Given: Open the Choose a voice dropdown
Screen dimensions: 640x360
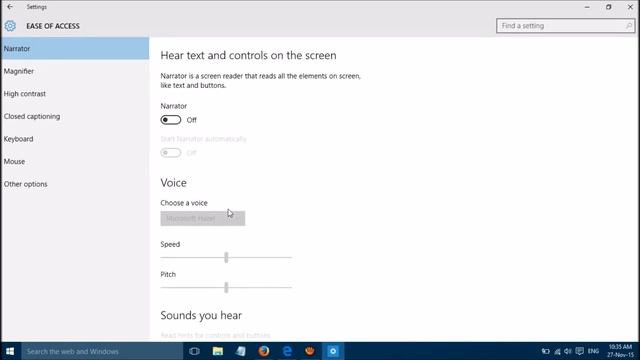Looking at the screenshot, I should (x=203, y=218).
